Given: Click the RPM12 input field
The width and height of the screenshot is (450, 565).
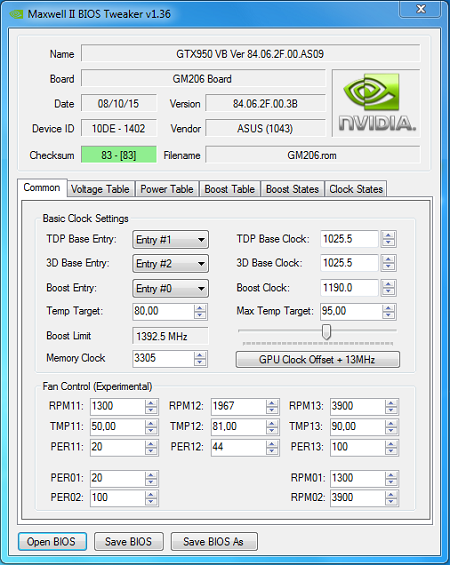Looking at the screenshot, I should tap(239, 406).
